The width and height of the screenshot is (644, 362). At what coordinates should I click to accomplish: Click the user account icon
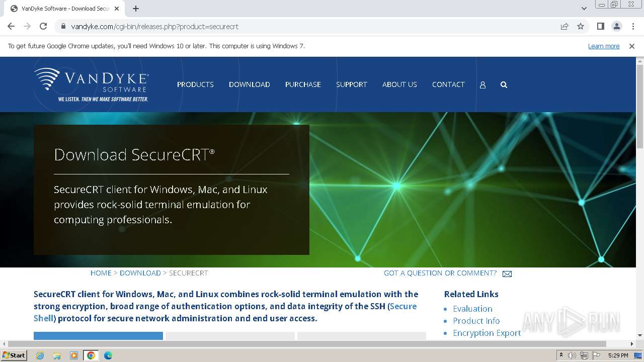click(x=482, y=85)
